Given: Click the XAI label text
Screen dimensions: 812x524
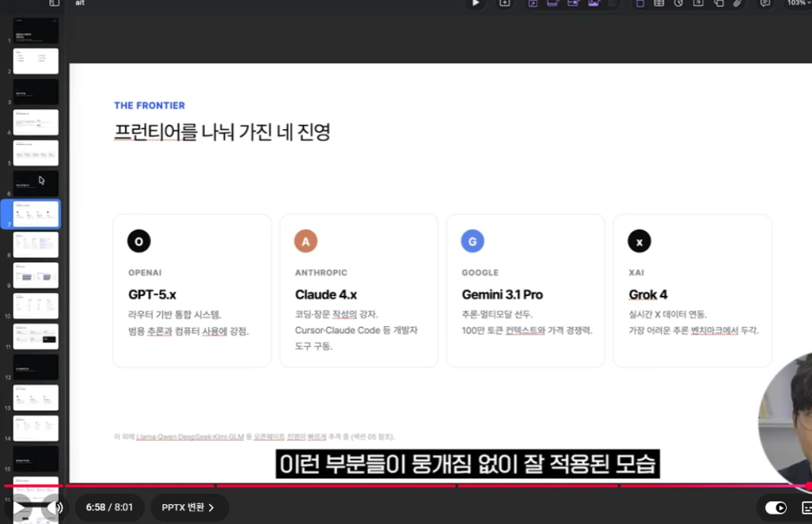Looking at the screenshot, I should tap(637, 273).
